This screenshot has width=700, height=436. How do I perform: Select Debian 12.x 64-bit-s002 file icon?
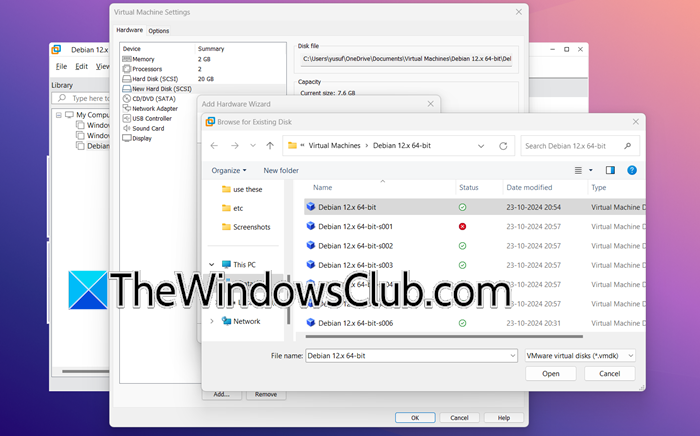click(311, 245)
